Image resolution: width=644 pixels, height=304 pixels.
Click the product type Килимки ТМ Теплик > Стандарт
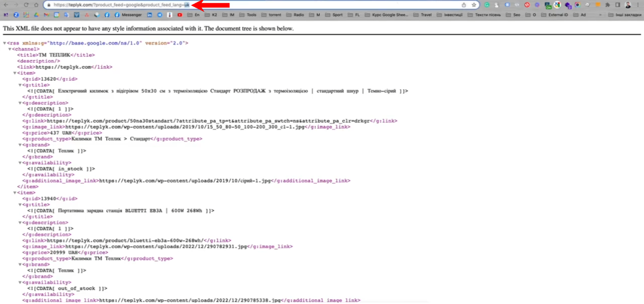point(111,139)
